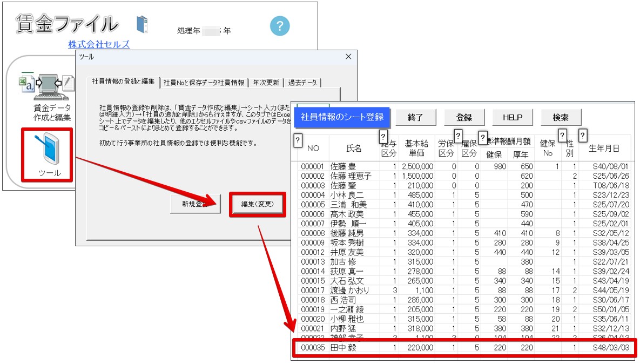This screenshot has width=640, height=364.
Task: Click the 編集(変更) button
Action: pos(257,204)
